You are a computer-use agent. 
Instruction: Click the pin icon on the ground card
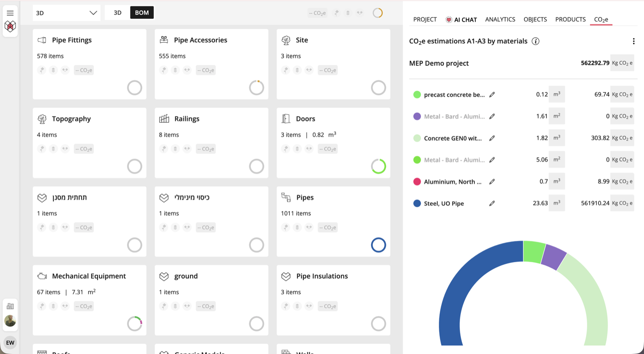point(164,306)
